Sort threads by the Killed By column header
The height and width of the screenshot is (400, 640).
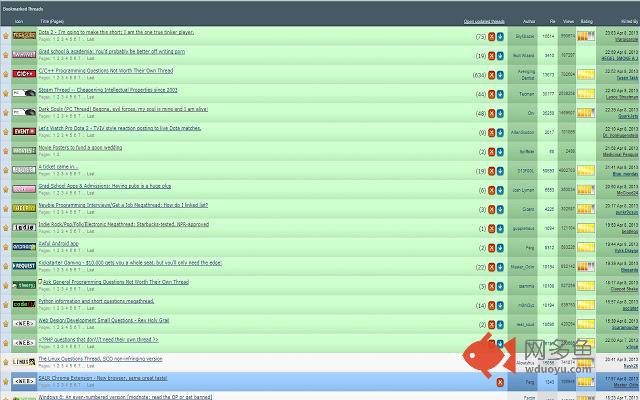(625, 20)
